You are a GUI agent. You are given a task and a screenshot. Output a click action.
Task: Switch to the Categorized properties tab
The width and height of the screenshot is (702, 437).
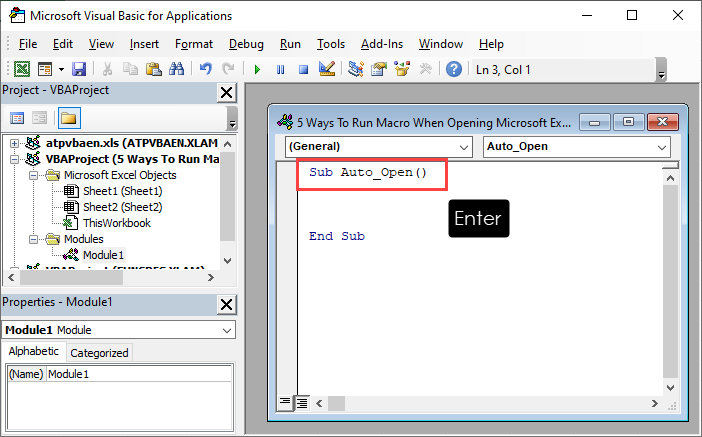tap(99, 353)
